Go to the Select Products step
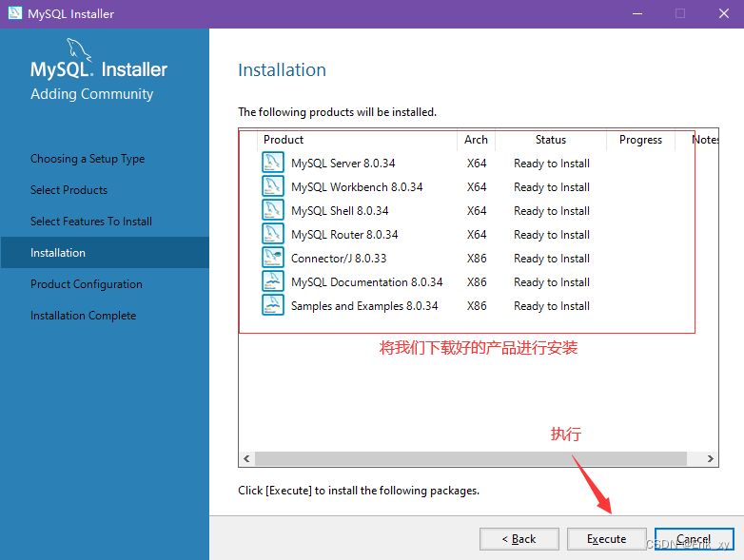The image size is (744, 560). click(69, 189)
